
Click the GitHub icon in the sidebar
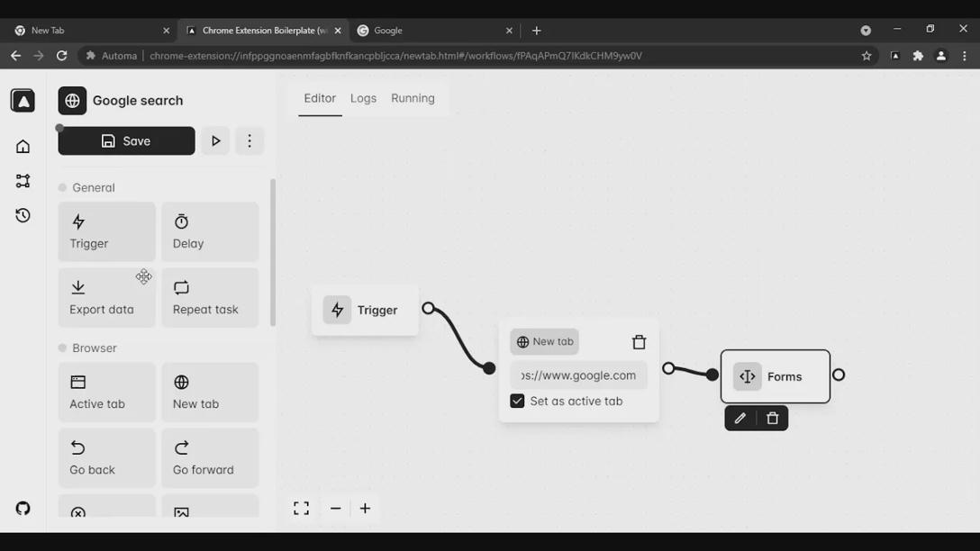click(23, 509)
